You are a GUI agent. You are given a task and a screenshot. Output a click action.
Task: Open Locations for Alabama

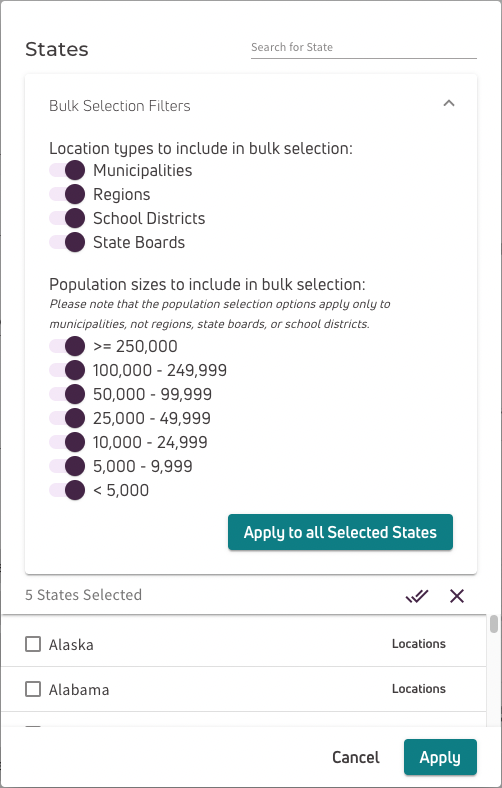pos(419,688)
